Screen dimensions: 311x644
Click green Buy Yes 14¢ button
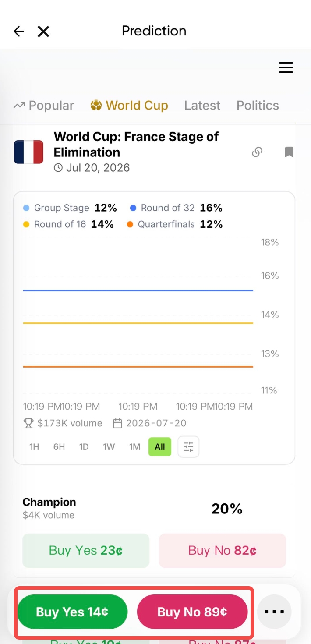72,612
